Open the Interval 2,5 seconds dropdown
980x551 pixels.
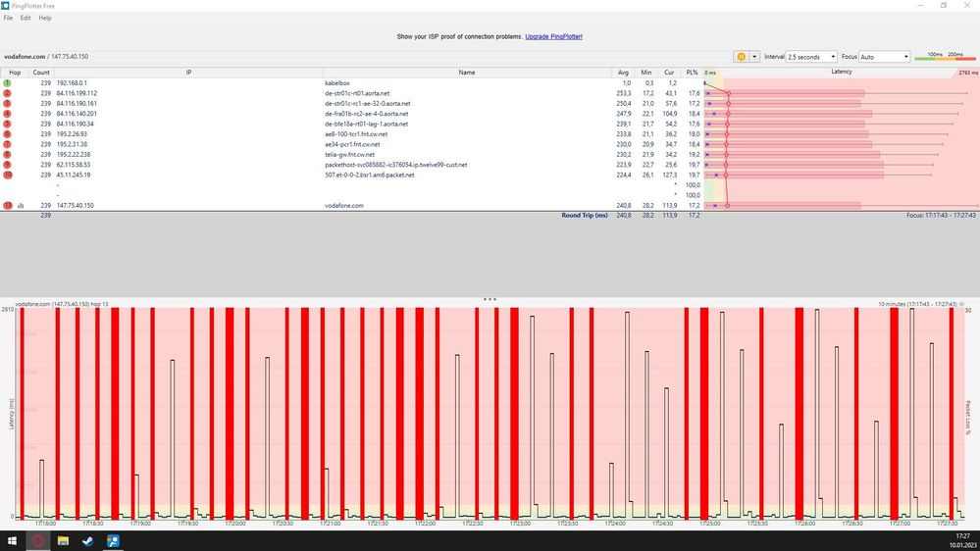(x=811, y=56)
